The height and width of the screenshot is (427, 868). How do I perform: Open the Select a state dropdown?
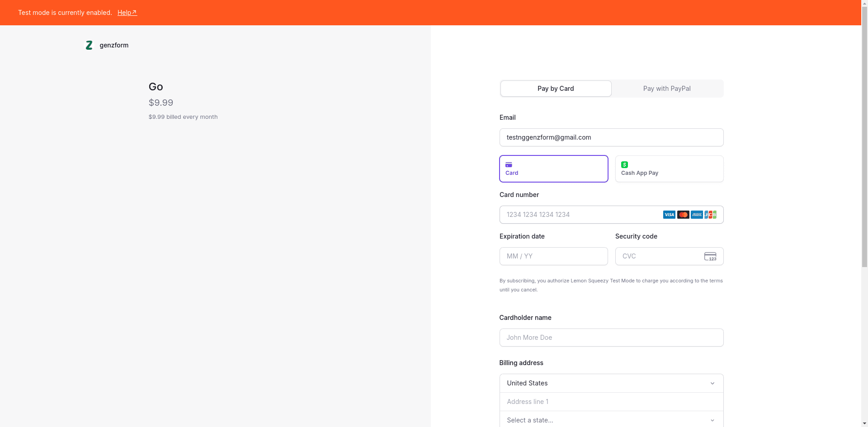pos(611,420)
